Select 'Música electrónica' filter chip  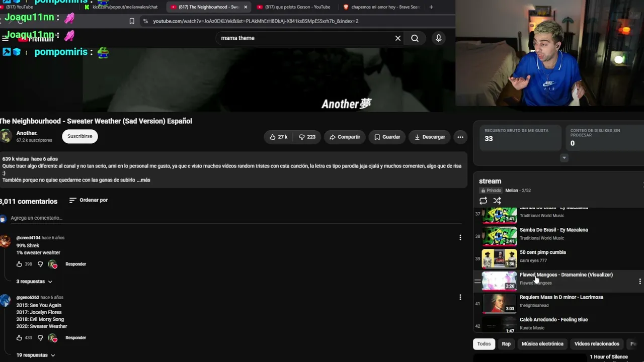[x=542, y=344]
